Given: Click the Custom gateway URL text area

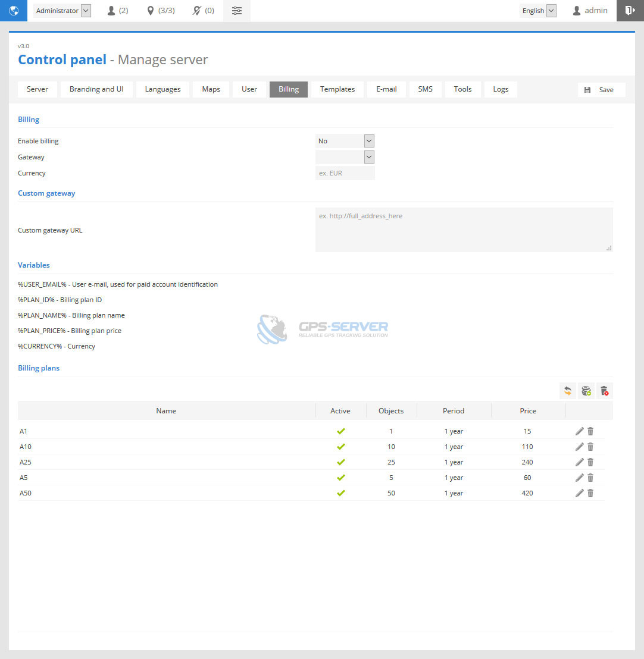Looking at the screenshot, I should point(464,230).
